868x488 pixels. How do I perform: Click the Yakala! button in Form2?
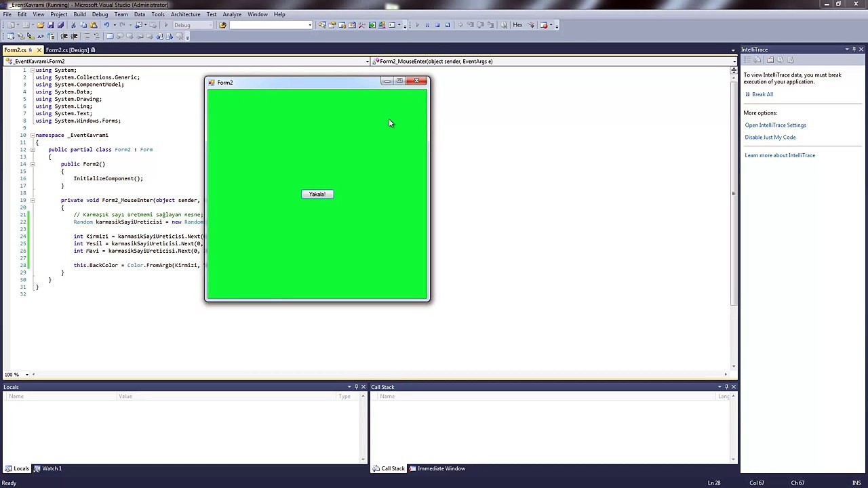[x=317, y=195]
